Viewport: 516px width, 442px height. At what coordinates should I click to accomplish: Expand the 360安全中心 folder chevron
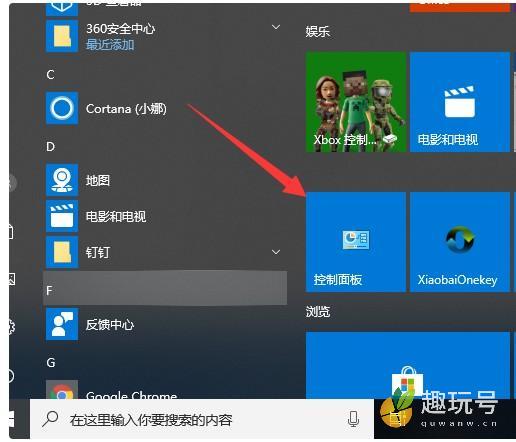[276, 27]
